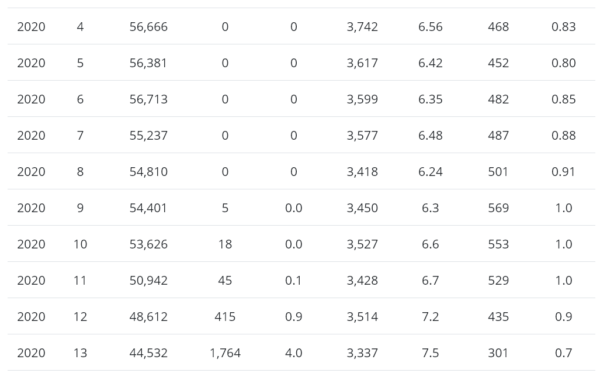This screenshot has width=600, height=380.
Task: Click the 0.83 value in week 4 row
Action: pos(564,27)
